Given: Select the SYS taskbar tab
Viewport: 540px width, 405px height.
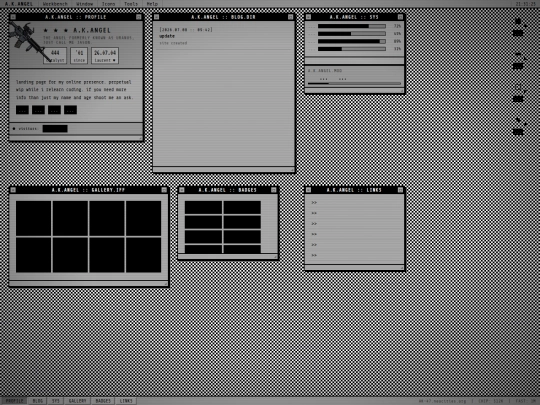Looking at the screenshot, I should pos(55,401).
